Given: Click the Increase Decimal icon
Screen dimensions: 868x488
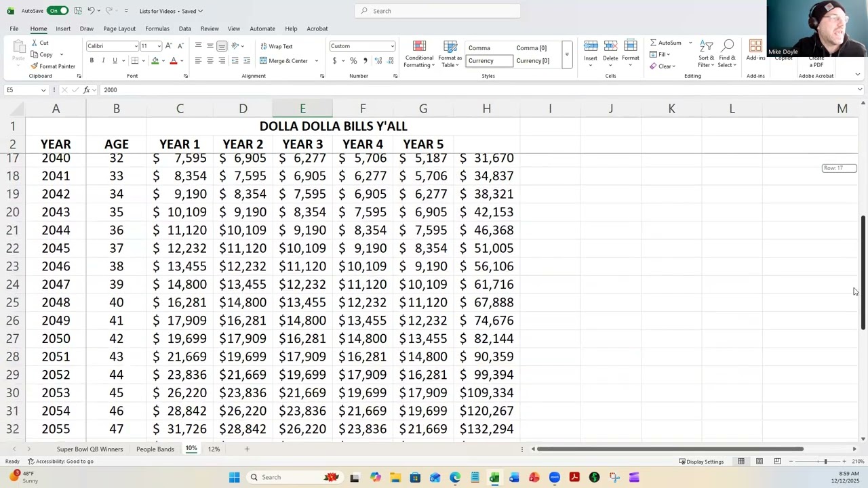Looking at the screenshot, I should [378, 61].
